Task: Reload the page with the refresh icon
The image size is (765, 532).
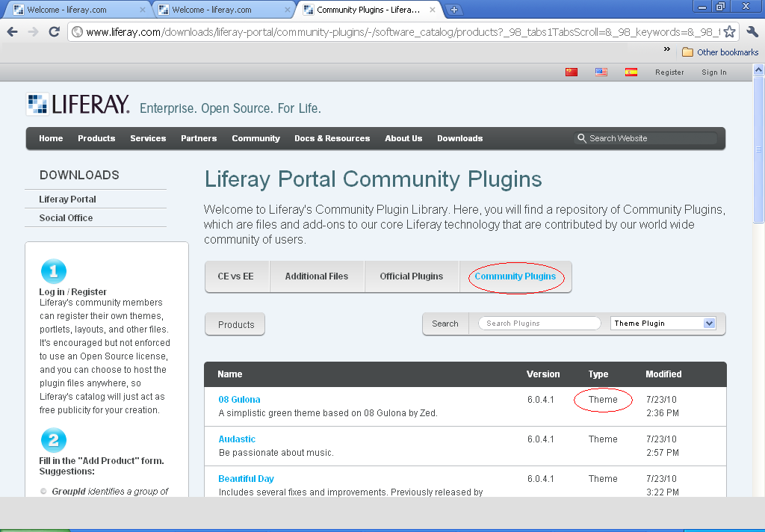Action: pos(54,32)
